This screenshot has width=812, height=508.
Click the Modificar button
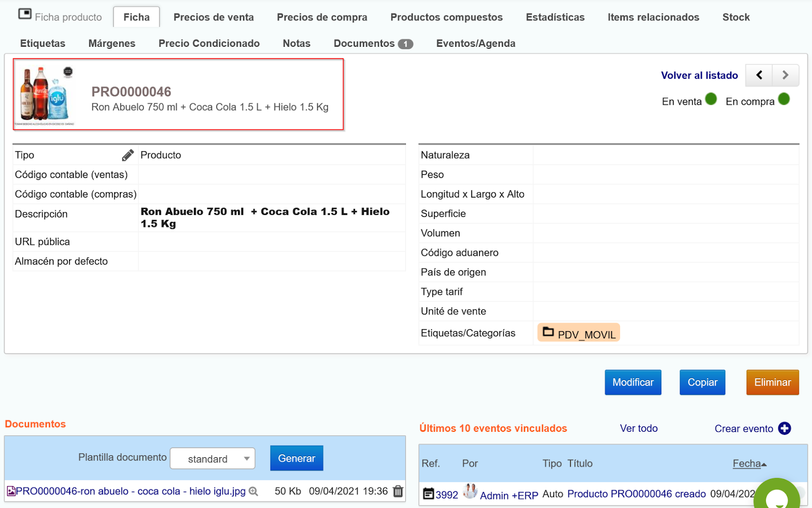633,383
